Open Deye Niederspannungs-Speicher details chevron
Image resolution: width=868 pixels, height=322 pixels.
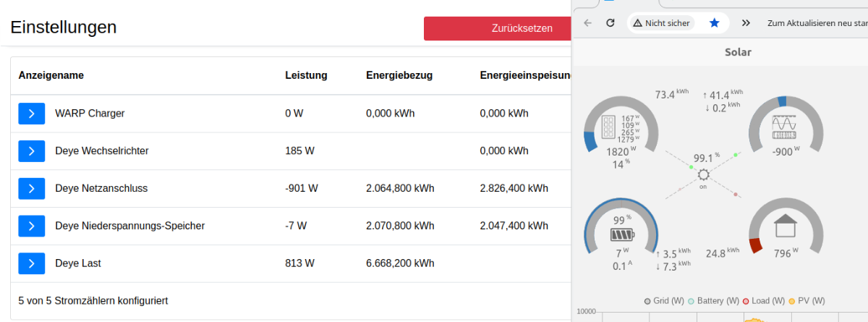[x=32, y=226]
